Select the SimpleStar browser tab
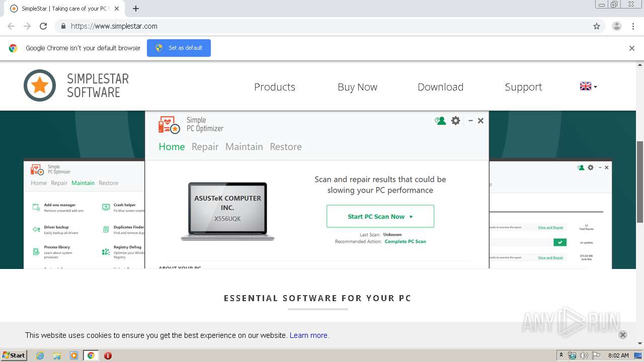Viewport: 644px width, 362px height. pyautogui.click(x=65, y=9)
